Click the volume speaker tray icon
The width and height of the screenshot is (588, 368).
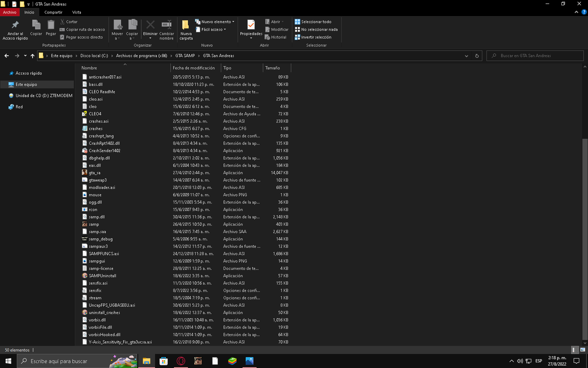(520, 361)
